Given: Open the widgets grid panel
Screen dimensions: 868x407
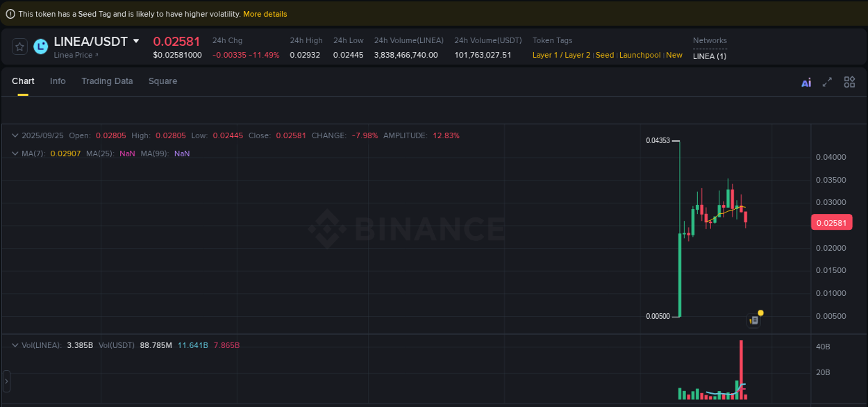Looking at the screenshot, I should coord(849,82).
